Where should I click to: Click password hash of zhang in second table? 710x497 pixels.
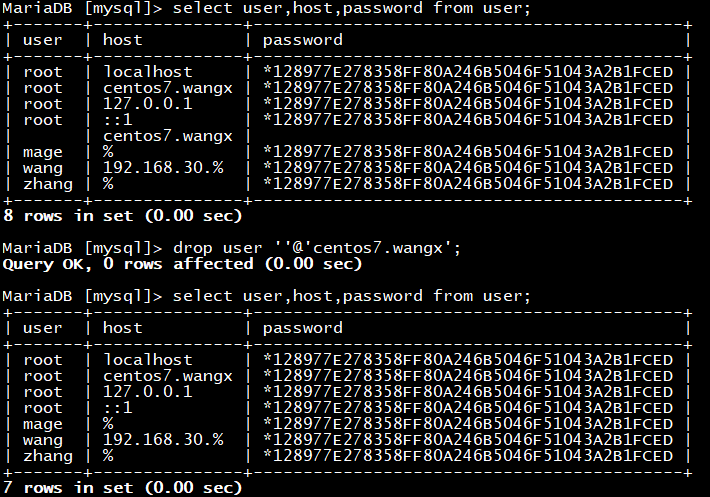click(x=468, y=456)
